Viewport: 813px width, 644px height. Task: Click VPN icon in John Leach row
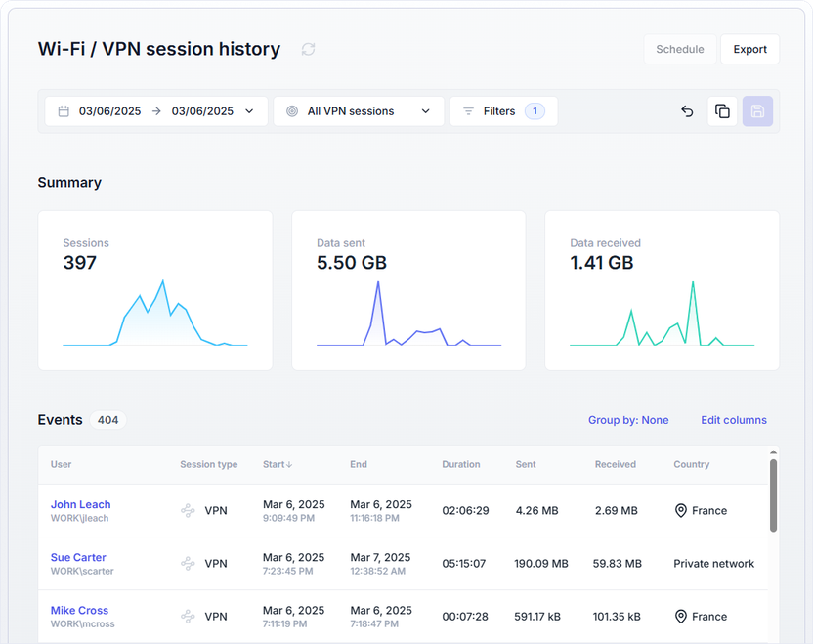[x=188, y=511]
